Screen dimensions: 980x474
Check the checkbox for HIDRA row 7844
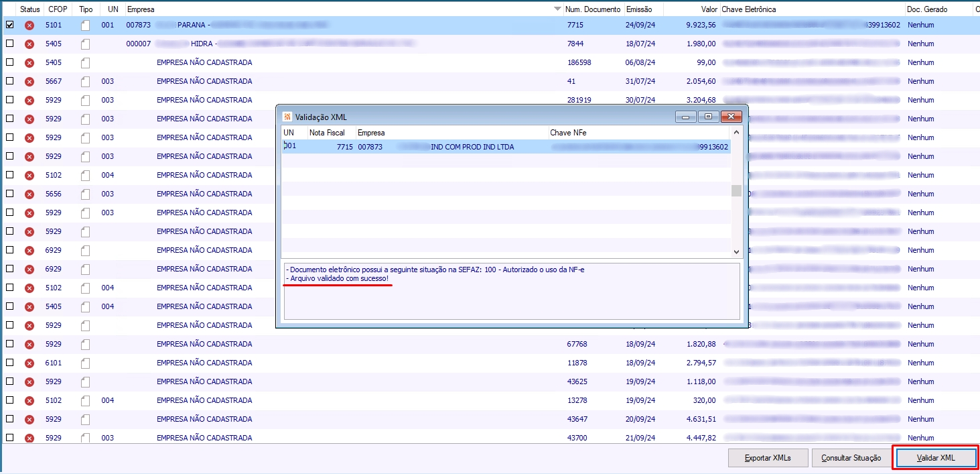9,44
